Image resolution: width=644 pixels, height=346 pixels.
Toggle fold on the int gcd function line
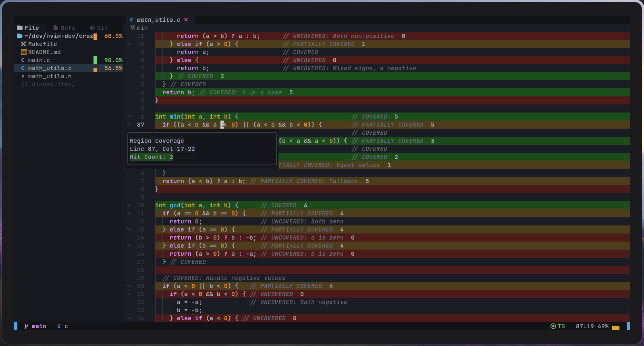(129, 205)
